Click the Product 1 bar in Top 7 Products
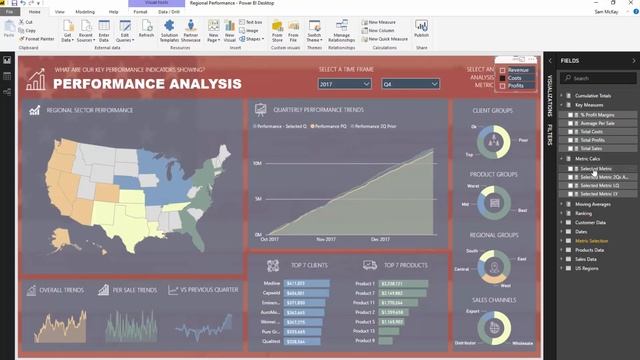640x360 pixels. (x=403, y=283)
